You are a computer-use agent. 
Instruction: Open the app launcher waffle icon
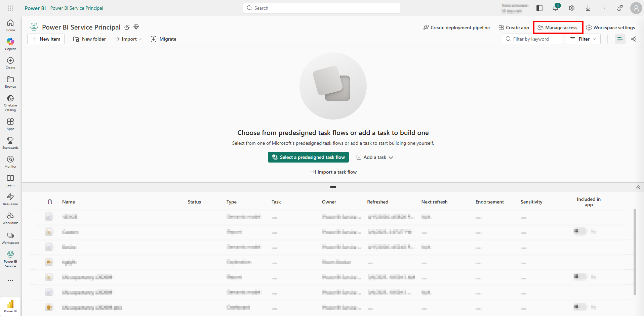point(10,8)
